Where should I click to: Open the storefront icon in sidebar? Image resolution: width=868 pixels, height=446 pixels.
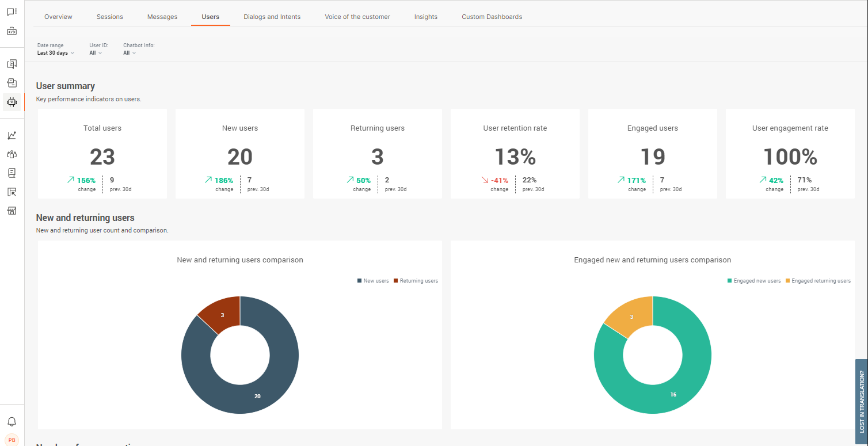pyautogui.click(x=12, y=211)
